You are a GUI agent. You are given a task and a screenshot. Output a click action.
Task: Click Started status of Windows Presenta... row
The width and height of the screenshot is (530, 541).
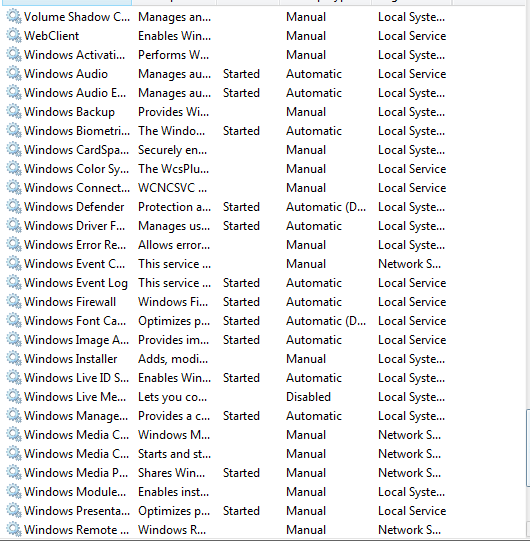coord(241,510)
